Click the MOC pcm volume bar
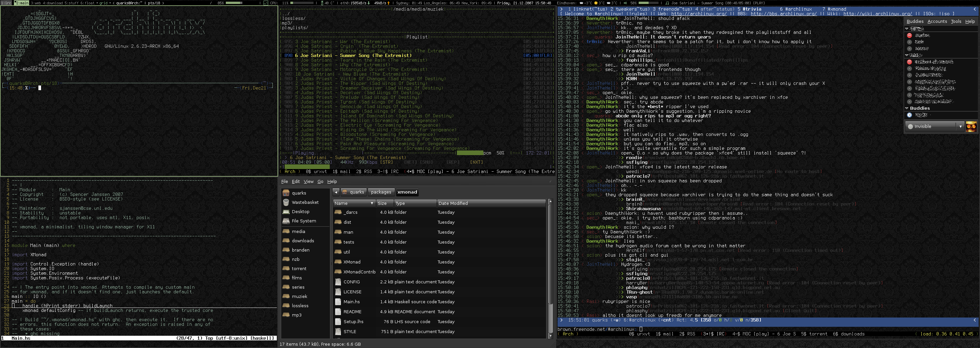 [470, 153]
